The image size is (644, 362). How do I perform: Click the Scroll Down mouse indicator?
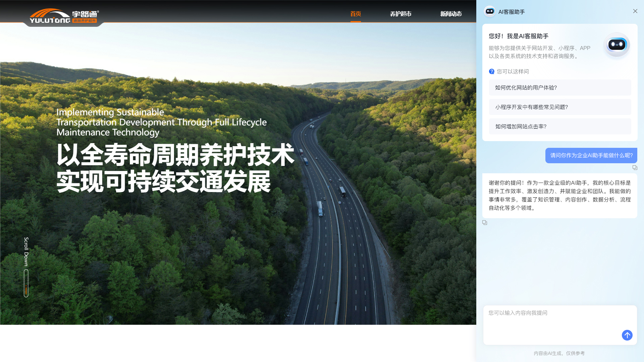(x=26, y=283)
